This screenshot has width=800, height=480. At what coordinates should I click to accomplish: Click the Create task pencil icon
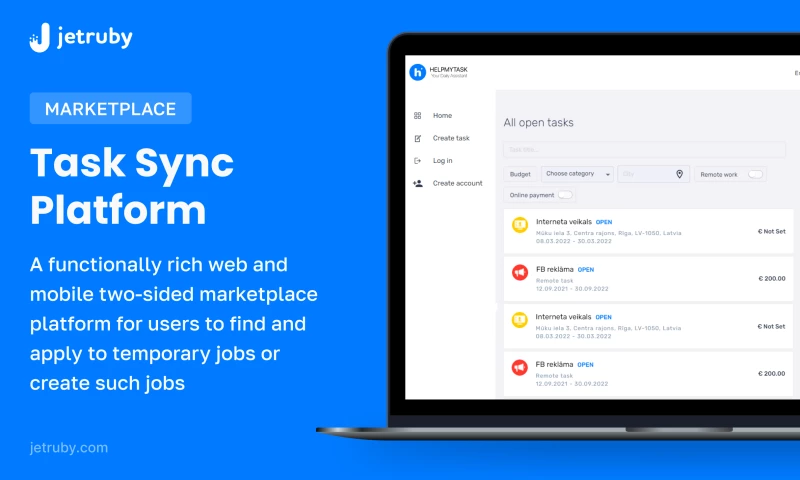(x=417, y=138)
